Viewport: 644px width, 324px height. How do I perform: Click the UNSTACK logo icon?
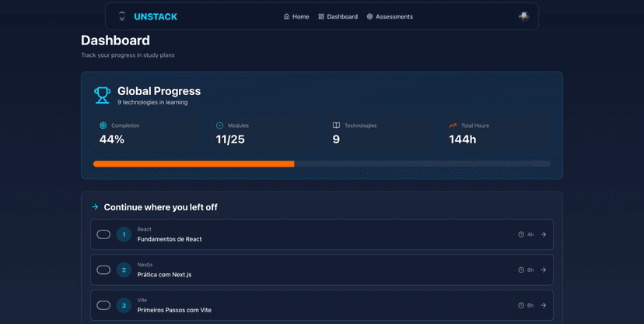(x=122, y=16)
